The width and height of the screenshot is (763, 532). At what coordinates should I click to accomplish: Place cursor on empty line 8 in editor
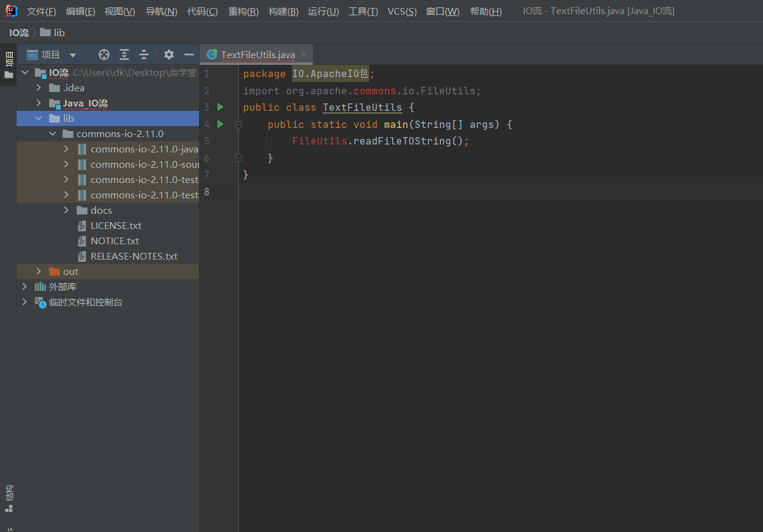(500, 192)
